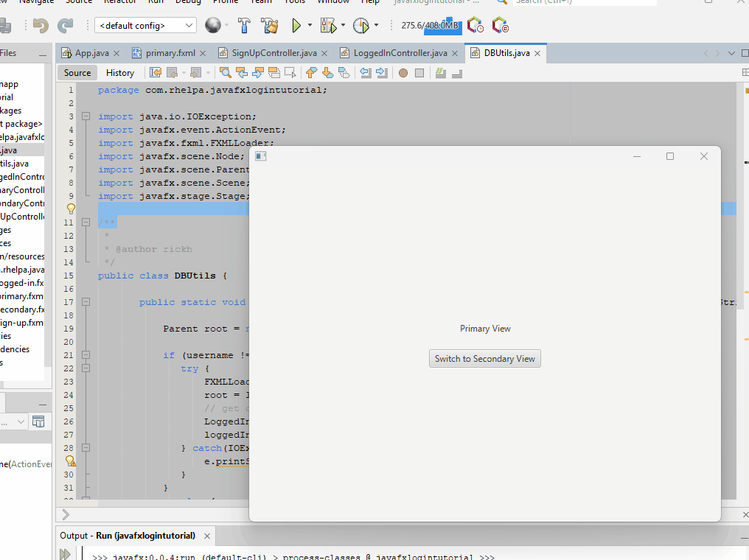Image resolution: width=749 pixels, height=560 pixels.
Task: Click Find Next Occurrence icon
Action: [x=258, y=72]
